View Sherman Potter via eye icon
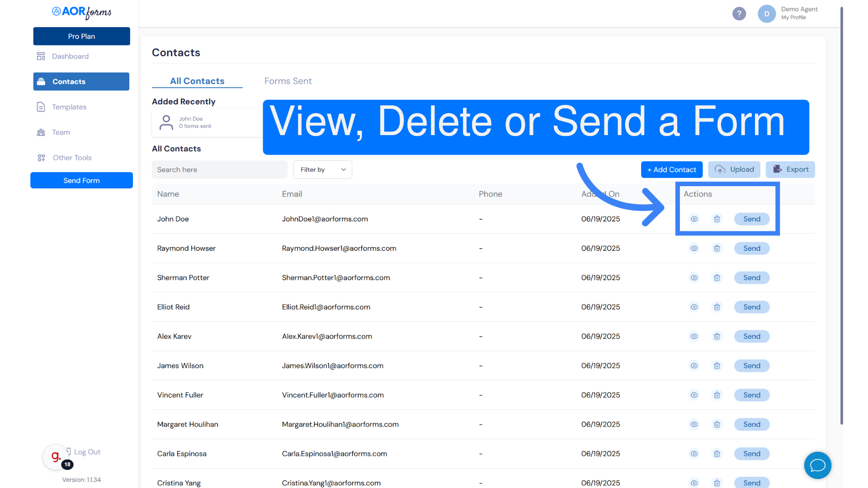Viewport: 868px width, 488px height. pyautogui.click(x=694, y=278)
